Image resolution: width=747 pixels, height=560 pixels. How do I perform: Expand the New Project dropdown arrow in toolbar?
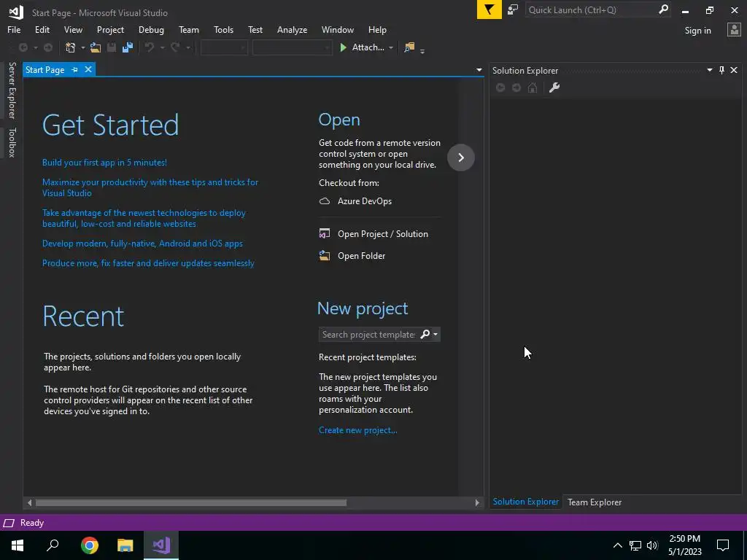[x=83, y=47]
